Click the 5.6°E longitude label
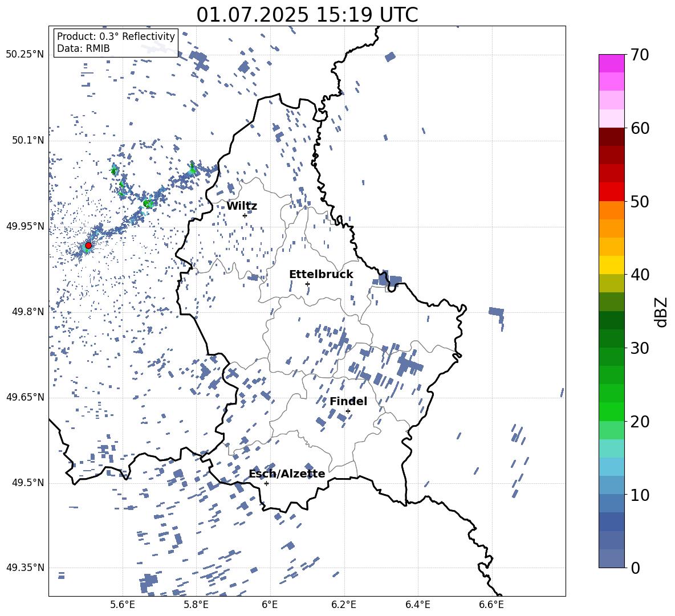675x616 pixels. click(122, 605)
